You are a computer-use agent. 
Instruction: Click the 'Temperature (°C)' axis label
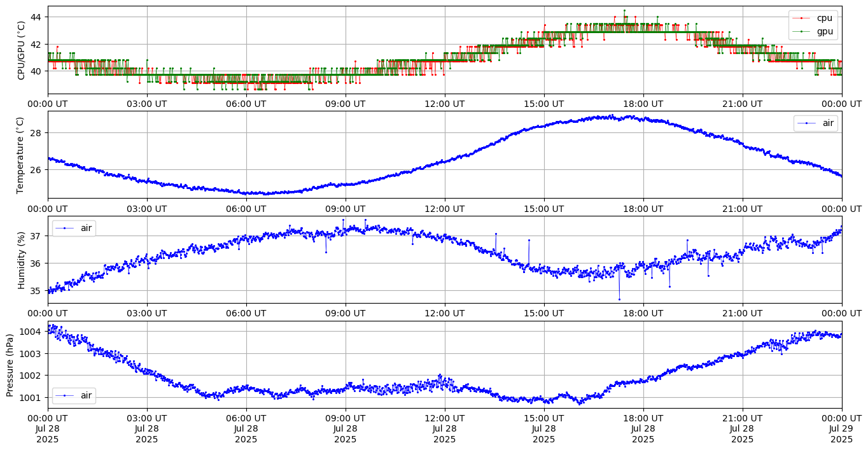click(21, 155)
